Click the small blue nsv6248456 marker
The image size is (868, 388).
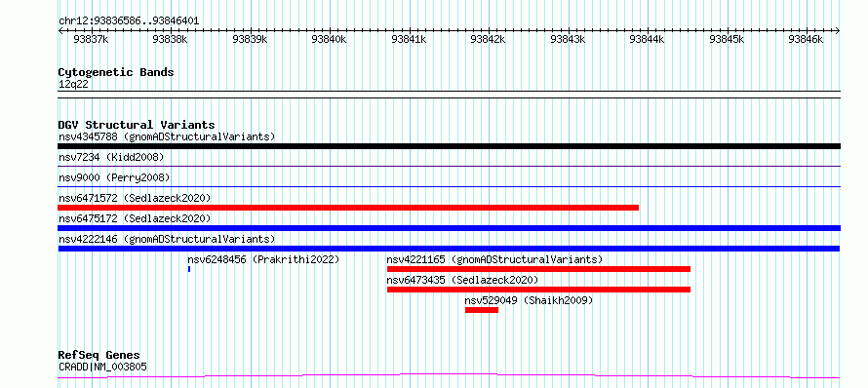click(x=189, y=269)
